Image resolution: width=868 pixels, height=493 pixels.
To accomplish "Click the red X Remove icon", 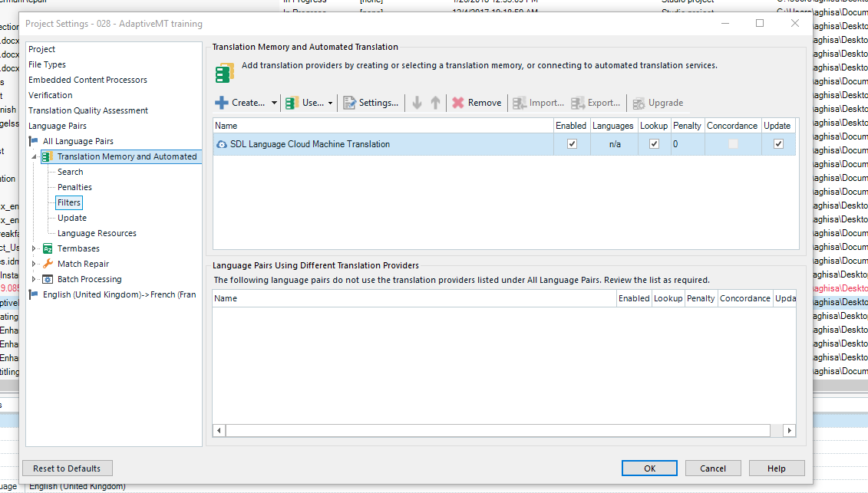I will click(x=458, y=103).
